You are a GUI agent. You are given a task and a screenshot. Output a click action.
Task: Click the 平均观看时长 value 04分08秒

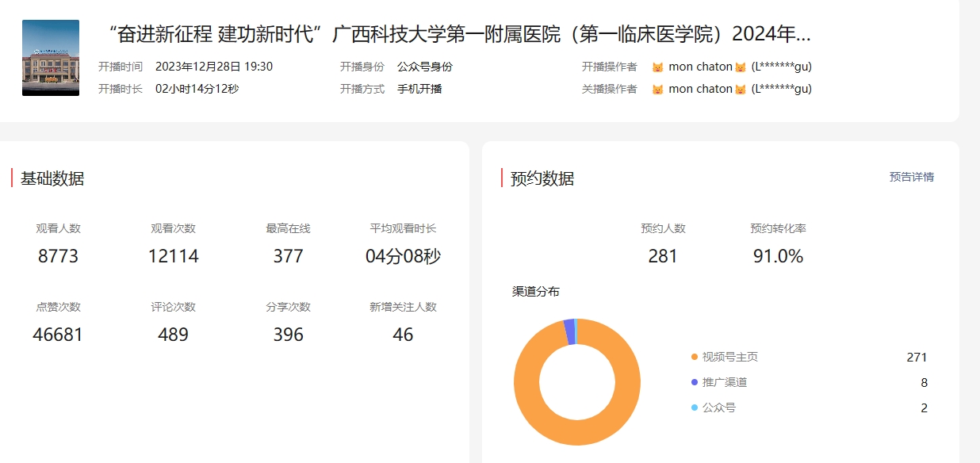403,256
